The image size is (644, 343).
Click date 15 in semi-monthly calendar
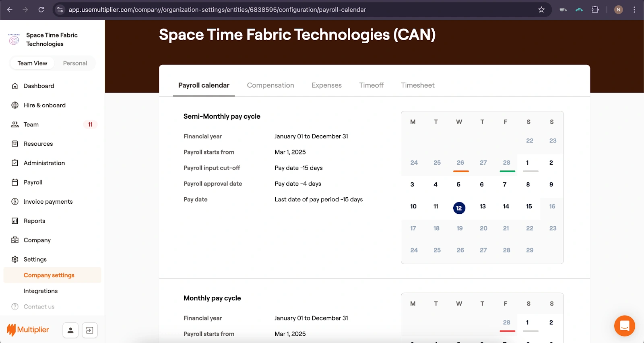click(x=529, y=207)
